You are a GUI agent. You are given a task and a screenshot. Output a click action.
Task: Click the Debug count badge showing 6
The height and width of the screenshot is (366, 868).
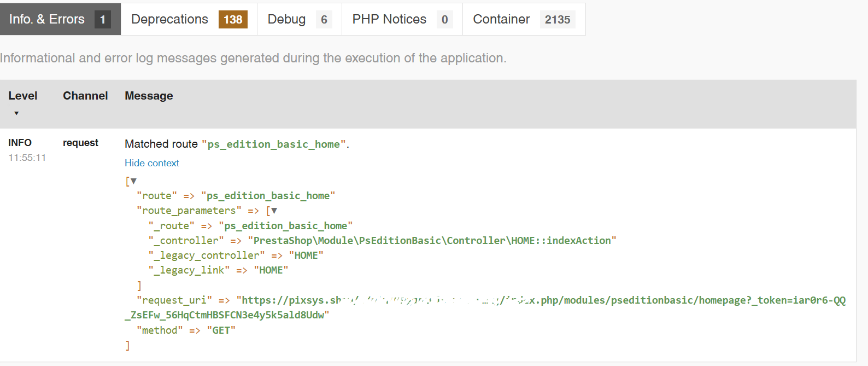point(324,20)
